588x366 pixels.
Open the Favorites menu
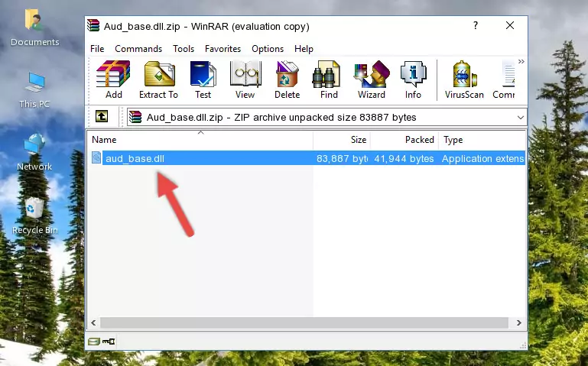(223, 49)
